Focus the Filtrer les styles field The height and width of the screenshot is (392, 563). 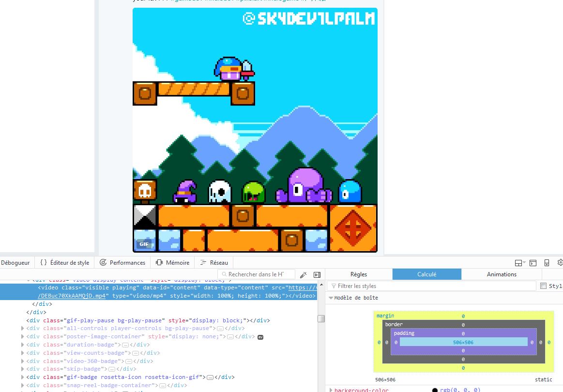click(432, 286)
